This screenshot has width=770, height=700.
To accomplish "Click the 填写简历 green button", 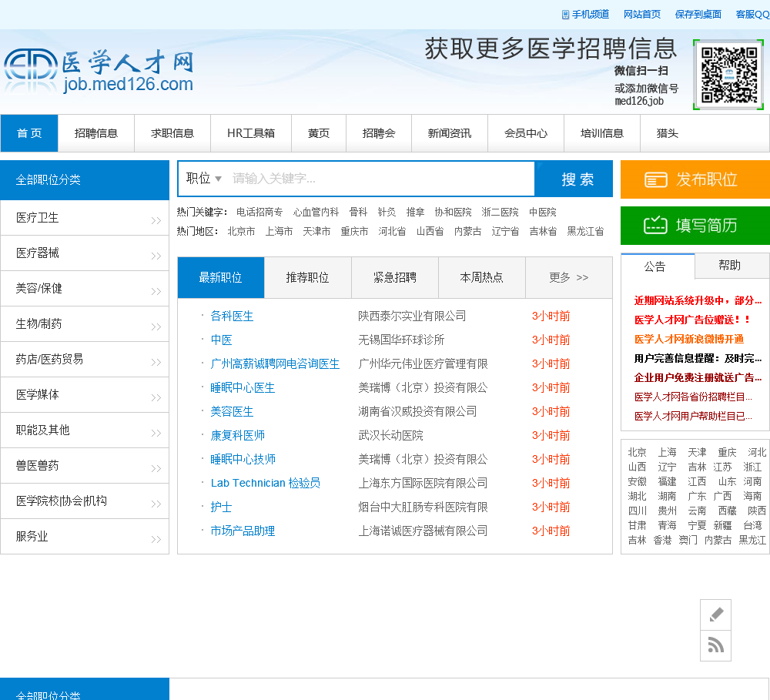I will click(x=695, y=226).
